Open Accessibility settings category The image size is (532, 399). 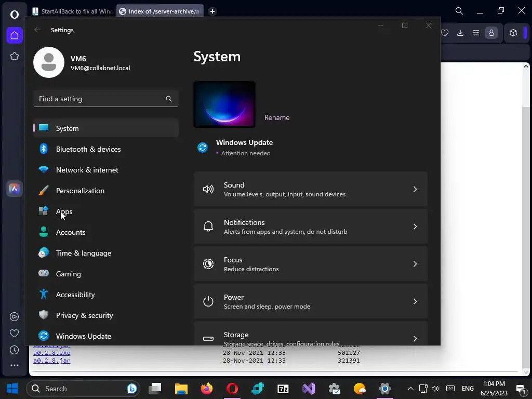click(106, 295)
